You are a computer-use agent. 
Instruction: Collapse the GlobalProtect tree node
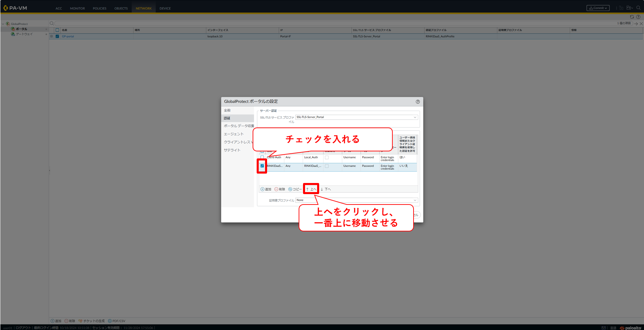[3, 24]
